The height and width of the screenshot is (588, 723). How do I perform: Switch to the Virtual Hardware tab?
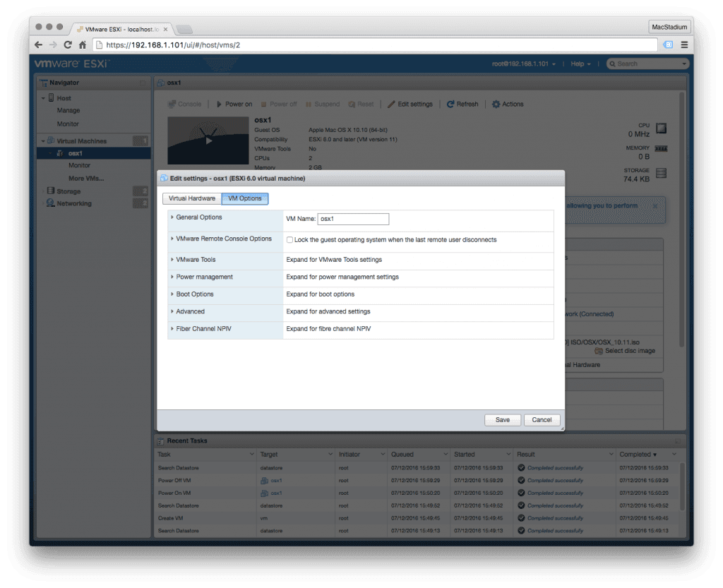pos(191,198)
